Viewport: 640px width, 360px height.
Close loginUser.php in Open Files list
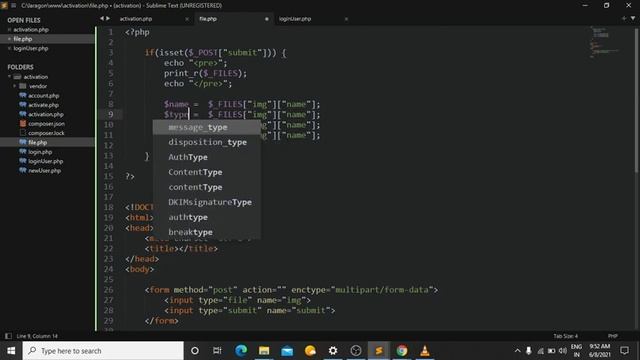9,49
